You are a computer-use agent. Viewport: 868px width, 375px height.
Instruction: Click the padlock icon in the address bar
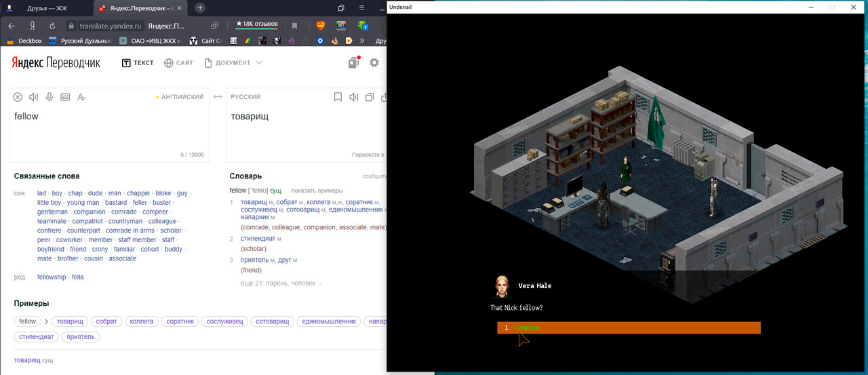pyautogui.click(x=71, y=26)
